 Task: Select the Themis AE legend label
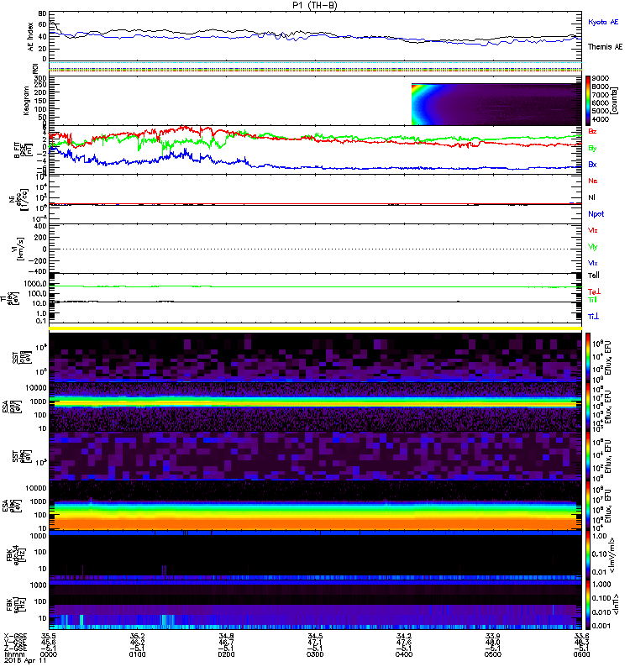click(605, 47)
